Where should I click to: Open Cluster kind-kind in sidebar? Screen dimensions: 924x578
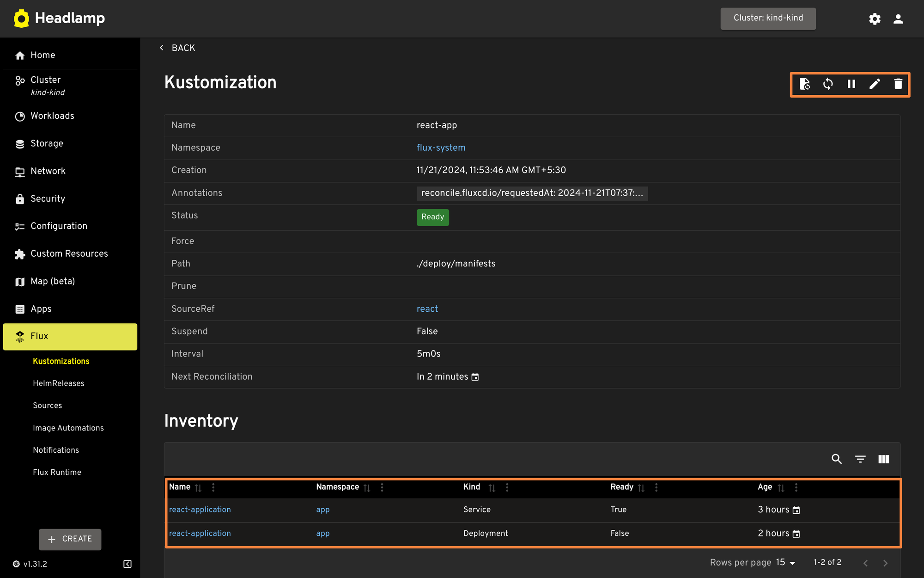(x=70, y=86)
